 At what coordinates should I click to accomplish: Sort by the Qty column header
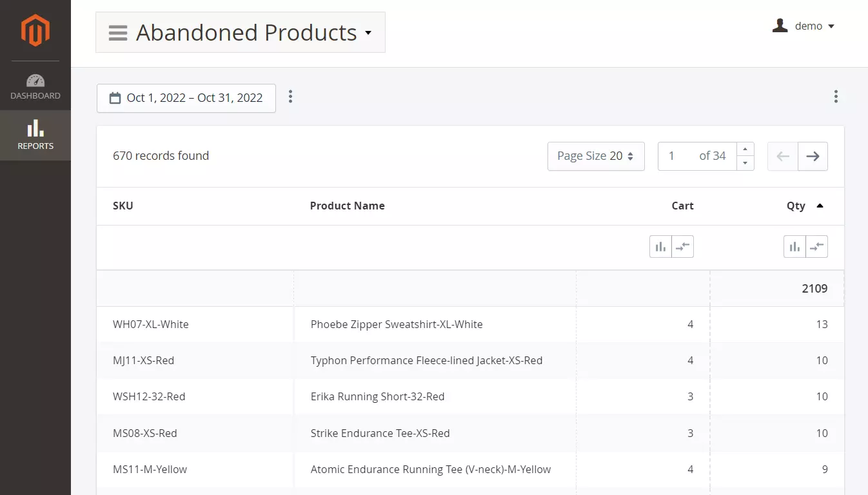[796, 206]
